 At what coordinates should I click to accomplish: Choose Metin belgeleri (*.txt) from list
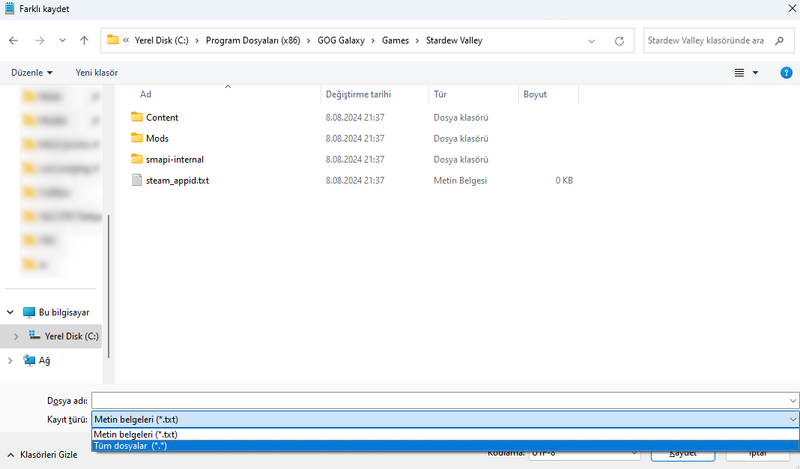[x=445, y=434]
